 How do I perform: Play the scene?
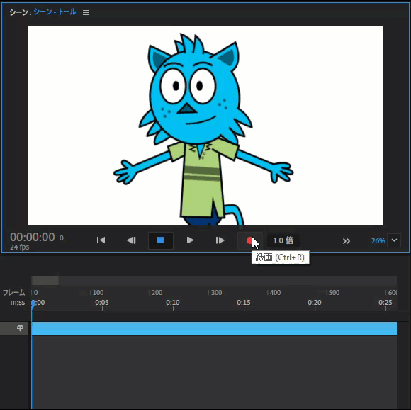point(190,240)
